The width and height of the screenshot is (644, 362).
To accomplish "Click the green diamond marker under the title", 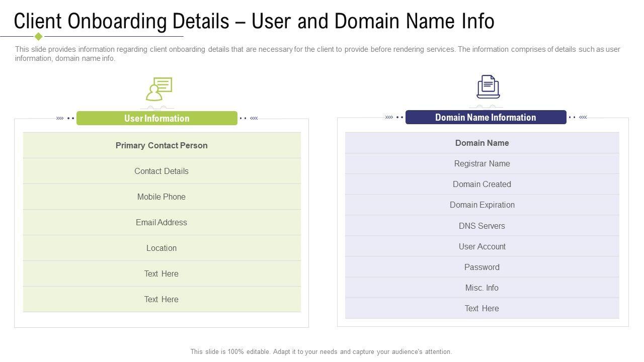I will coord(38,36).
